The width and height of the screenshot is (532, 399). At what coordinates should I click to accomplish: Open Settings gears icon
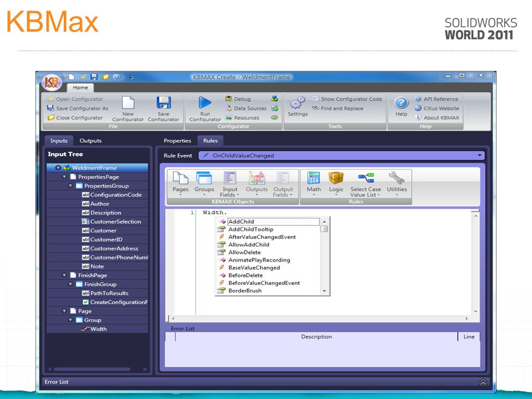pyautogui.click(x=298, y=103)
